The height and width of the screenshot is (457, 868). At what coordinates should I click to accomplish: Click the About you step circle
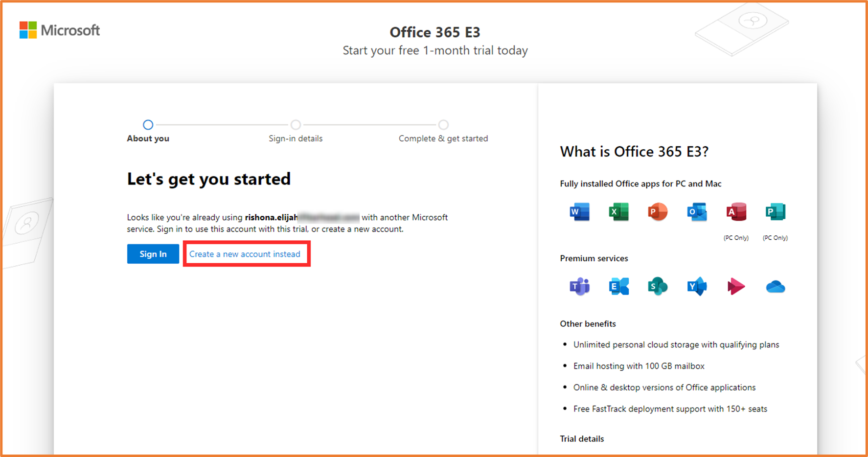coord(148,125)
